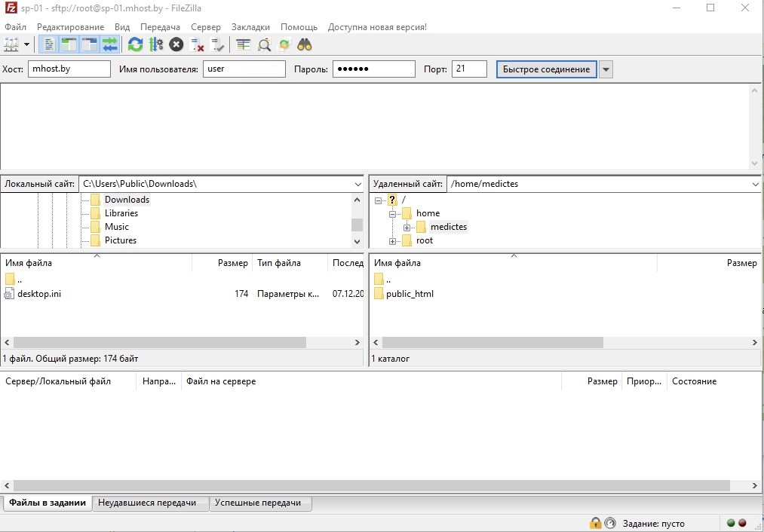Open the Server menu
The width and height of the screenshot is (764, 532).
pos(206,26)
